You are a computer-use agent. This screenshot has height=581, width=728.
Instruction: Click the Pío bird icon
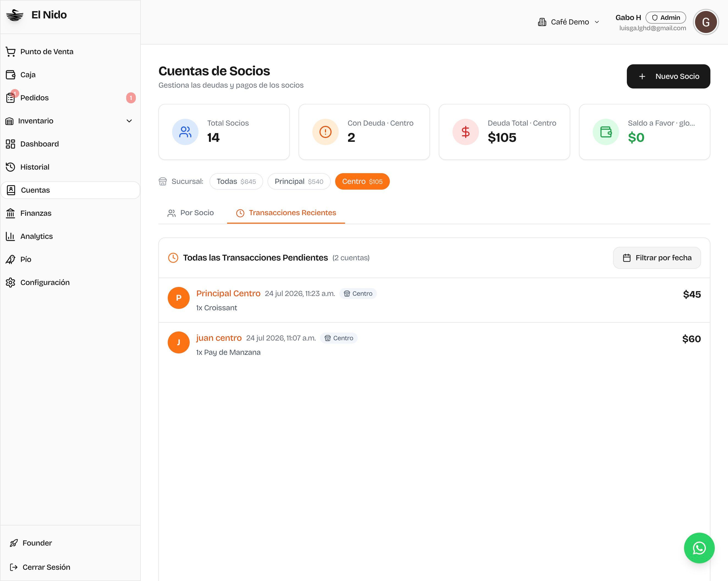(10, 259)
